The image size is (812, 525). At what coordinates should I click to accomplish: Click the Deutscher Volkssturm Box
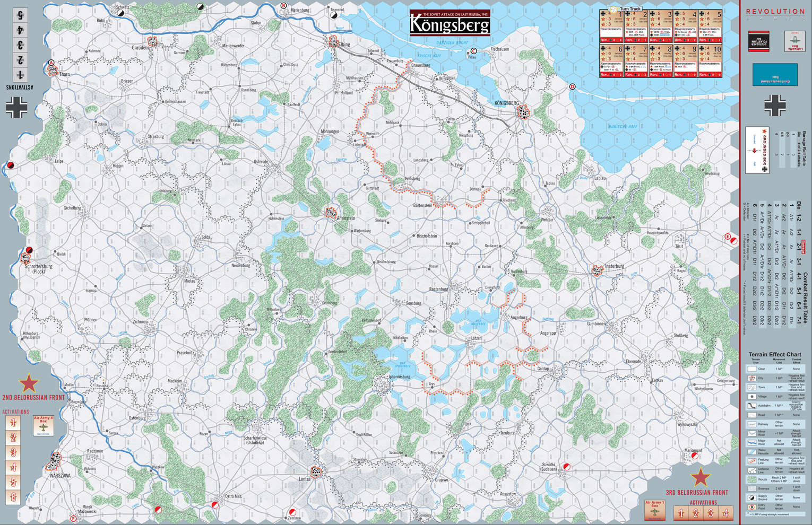[759, 41]
